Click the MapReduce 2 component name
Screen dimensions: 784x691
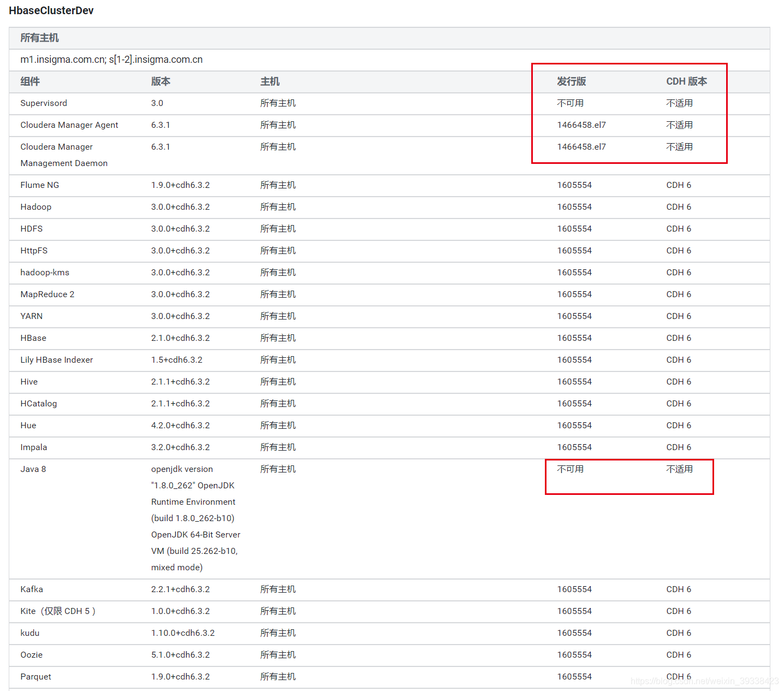click(x=47, y=294)
